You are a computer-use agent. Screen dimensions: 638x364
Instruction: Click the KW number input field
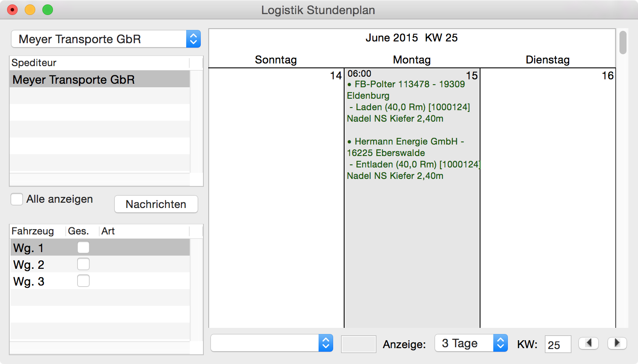[x=558, y=344]
